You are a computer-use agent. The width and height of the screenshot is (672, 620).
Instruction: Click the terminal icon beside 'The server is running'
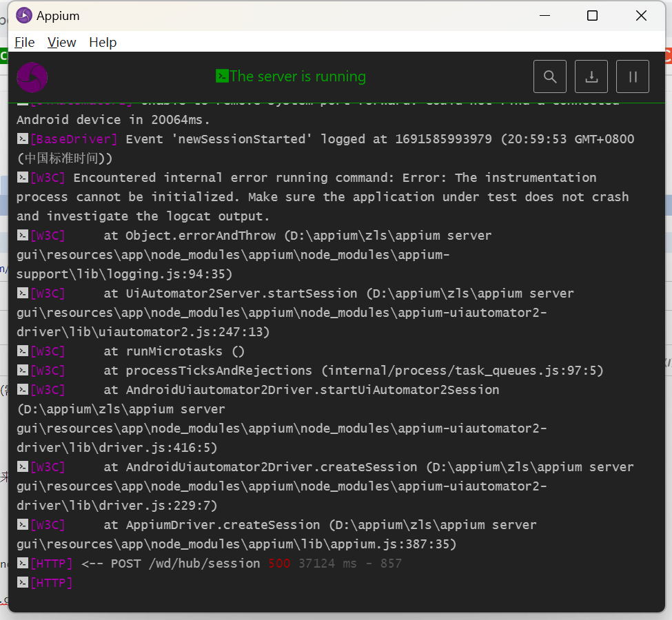222,76
